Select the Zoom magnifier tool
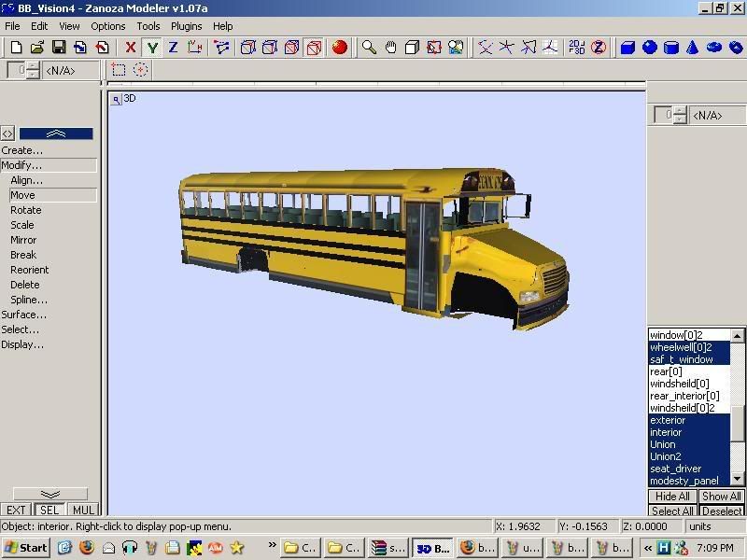747x560 pixels. pos(370,47)
